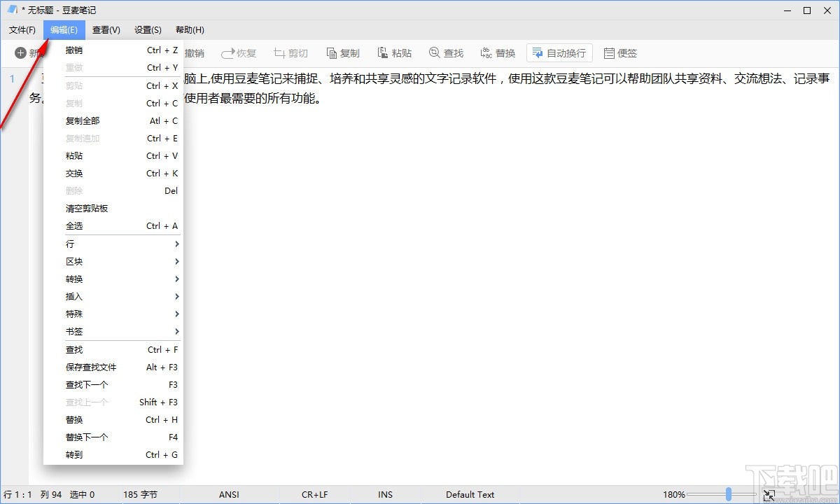Close the 编辑(E) menu in menu bar

[64, 30]
